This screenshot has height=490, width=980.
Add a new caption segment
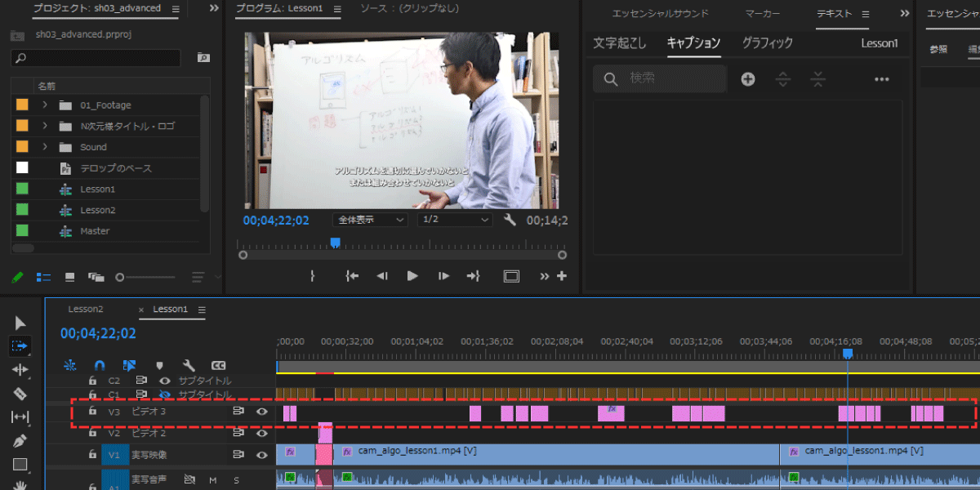click(748, 79)
